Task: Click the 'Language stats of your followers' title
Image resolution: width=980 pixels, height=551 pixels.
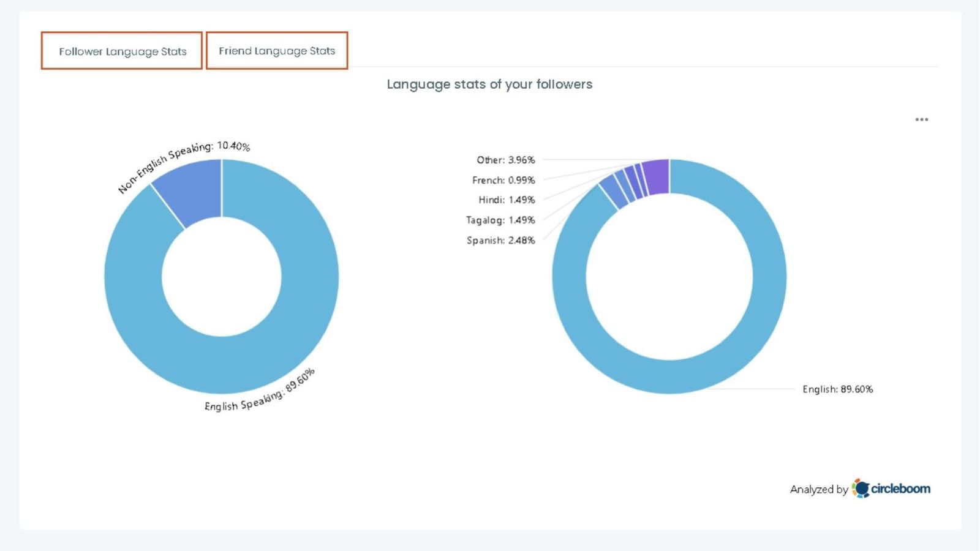Action: (x=489, y=84)
